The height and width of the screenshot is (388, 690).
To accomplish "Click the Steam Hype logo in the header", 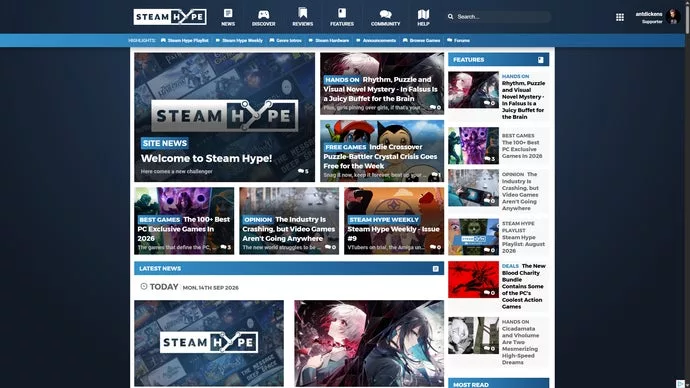I will pyautogui.click(x=170, y=17).
